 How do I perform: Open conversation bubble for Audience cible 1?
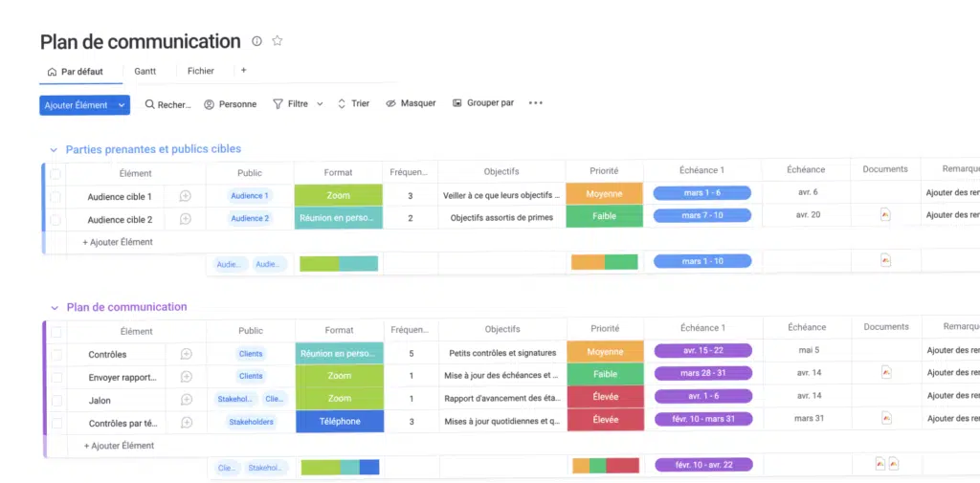coord(185,196)
